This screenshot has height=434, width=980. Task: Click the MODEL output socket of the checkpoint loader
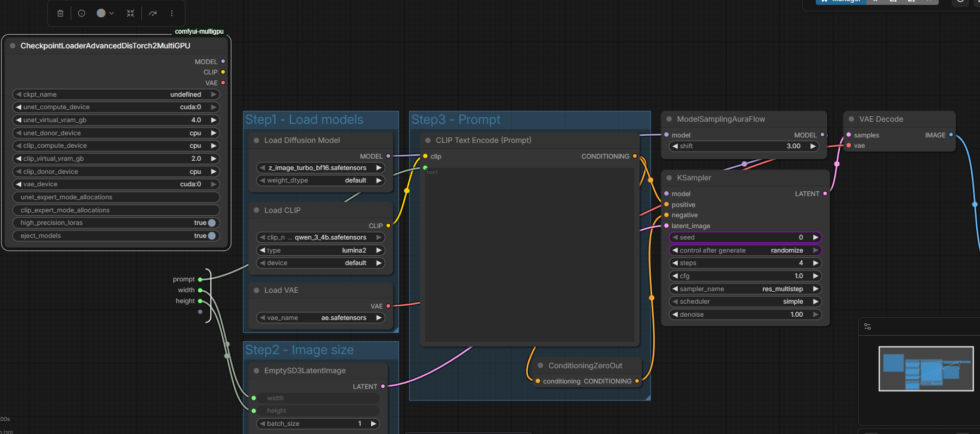pyautogui.click(x=223, y=61)
